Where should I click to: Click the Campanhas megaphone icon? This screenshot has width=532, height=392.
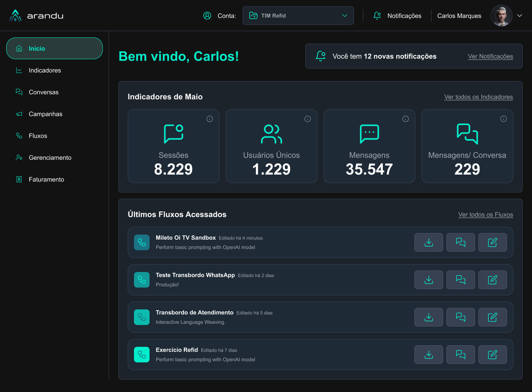(19, 114)
